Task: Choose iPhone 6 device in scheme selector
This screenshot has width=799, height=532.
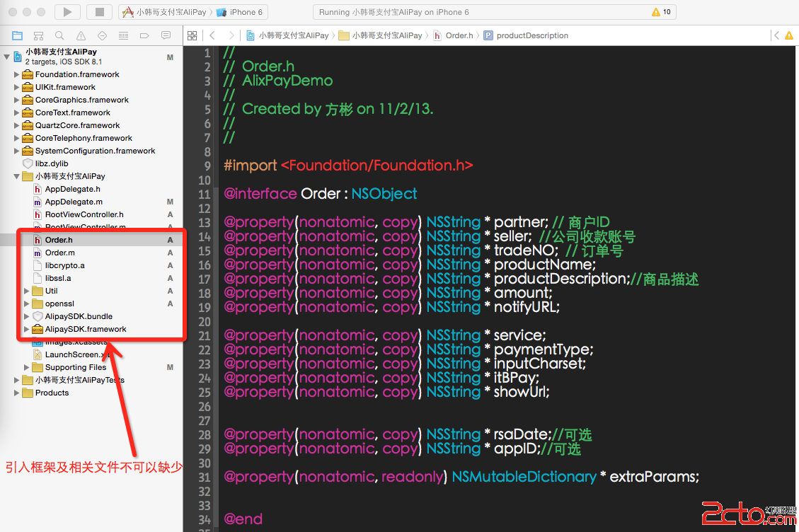Action: click(x=241, y=12)
